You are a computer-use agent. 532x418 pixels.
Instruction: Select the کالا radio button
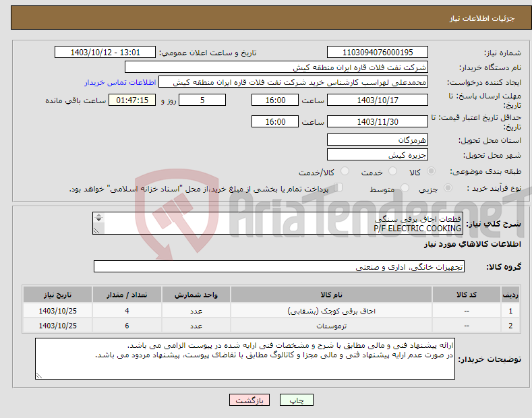click(431, 171)
